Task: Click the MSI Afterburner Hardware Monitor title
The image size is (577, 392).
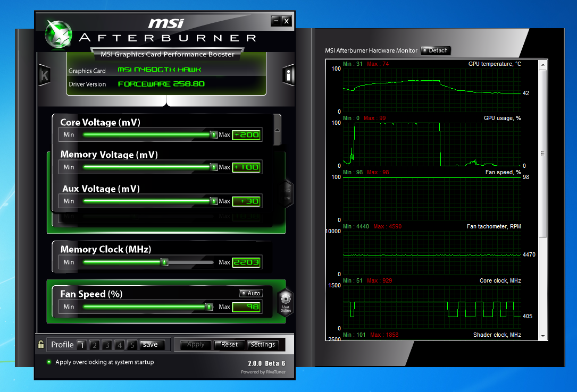Action: click(371, 50)
